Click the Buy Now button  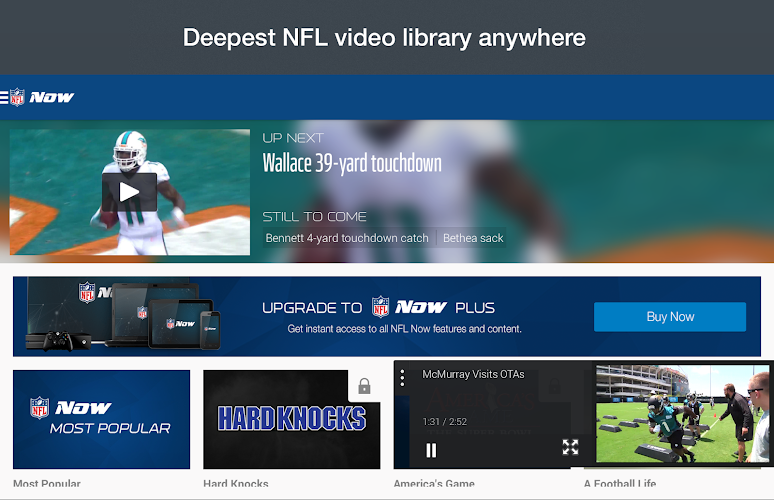[670, 317]
